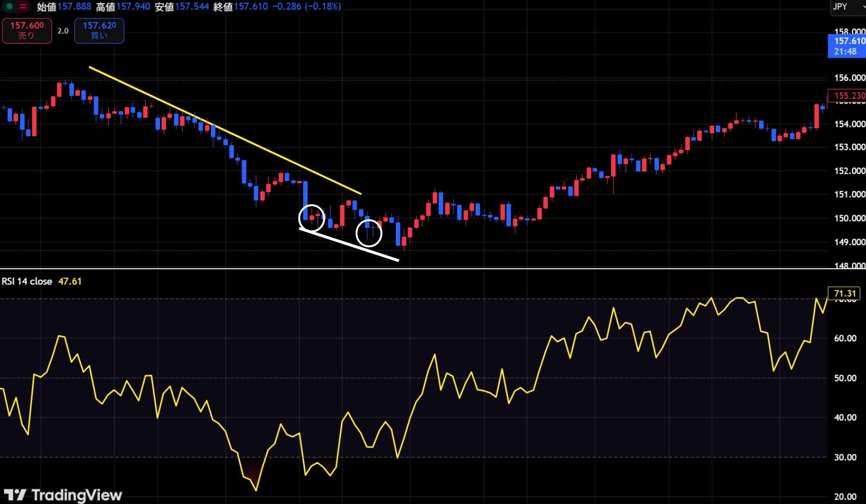Select the yellow RSI line at its lowest dip
The height and width of the screenshot is (504, 866).
pos(256,490)
